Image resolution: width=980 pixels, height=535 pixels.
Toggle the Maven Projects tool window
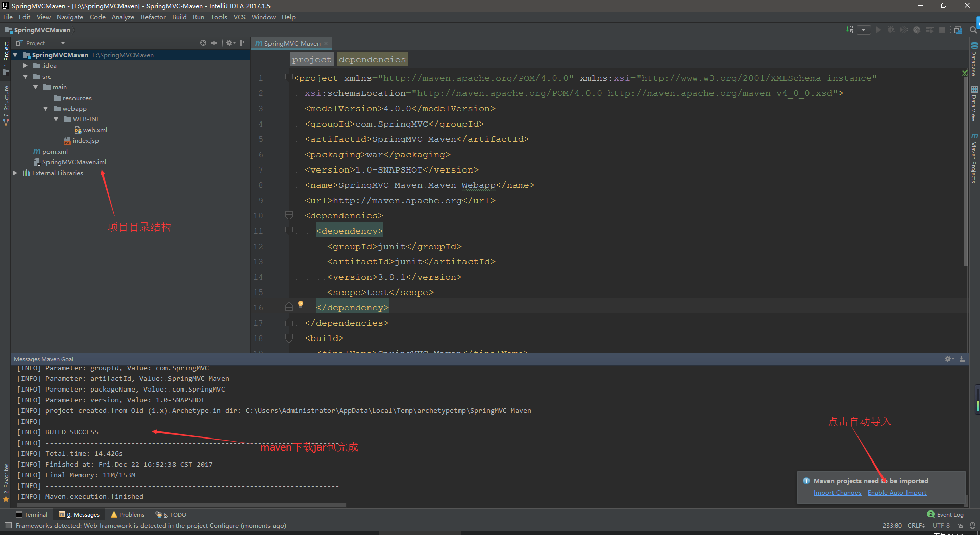pos(974,158)
